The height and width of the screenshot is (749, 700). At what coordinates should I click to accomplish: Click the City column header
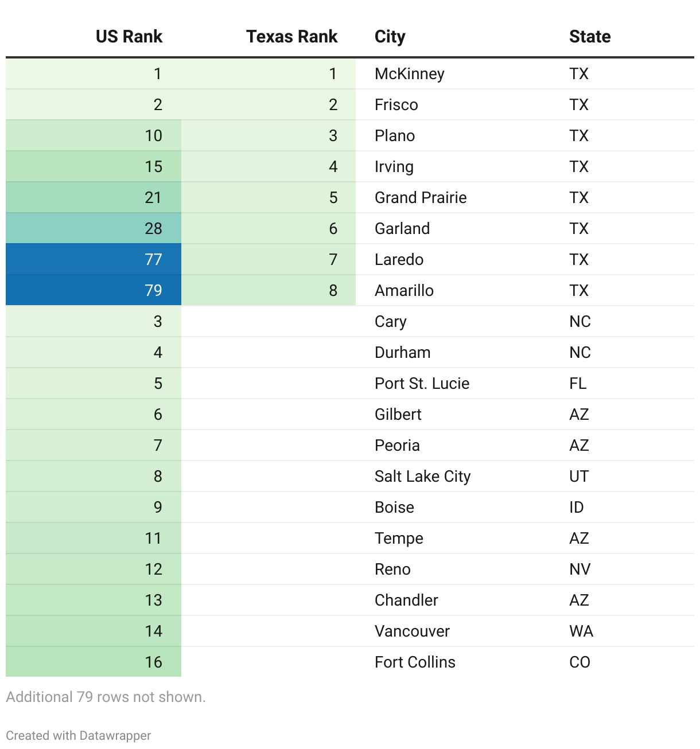coord(390,37)
